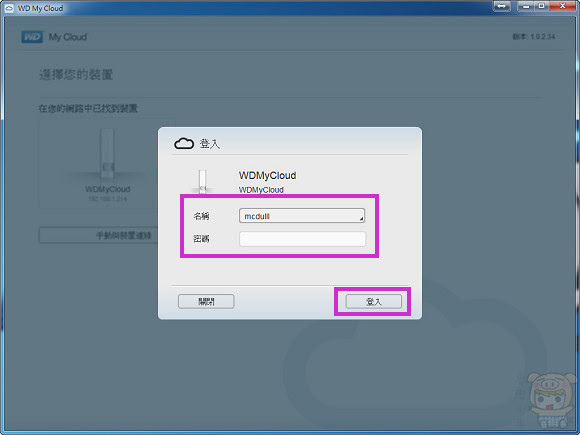Screen dimensions: 580x435
Task: Click the 選擇您的裝置 heading
Action: pyautogui.click(x=76, y=75)
